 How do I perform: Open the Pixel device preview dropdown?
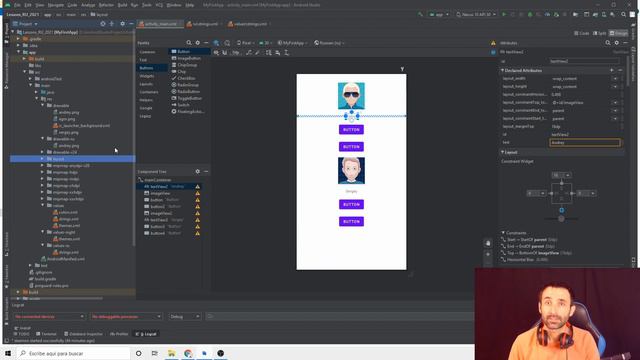coord(245,42)
